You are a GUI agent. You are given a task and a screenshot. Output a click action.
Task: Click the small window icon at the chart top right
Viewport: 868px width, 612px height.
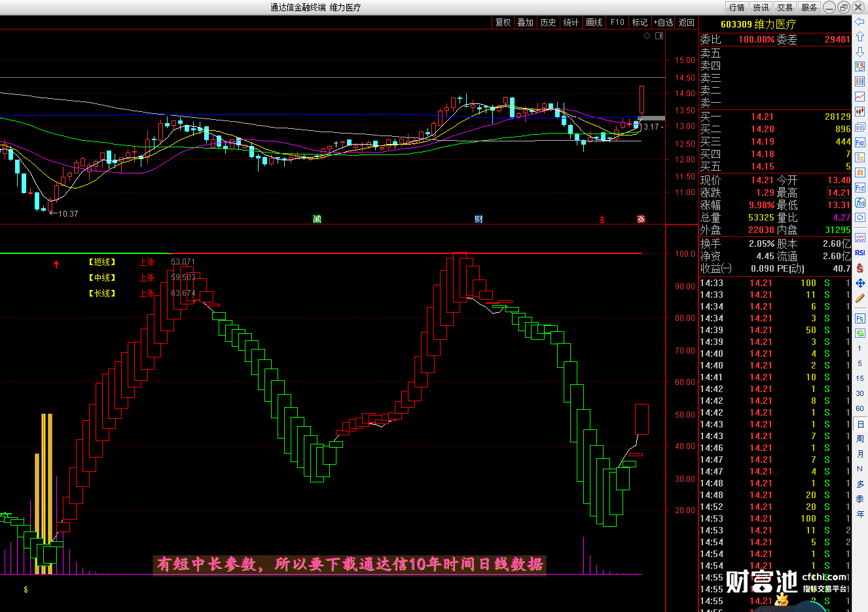(x=659, y=36)
